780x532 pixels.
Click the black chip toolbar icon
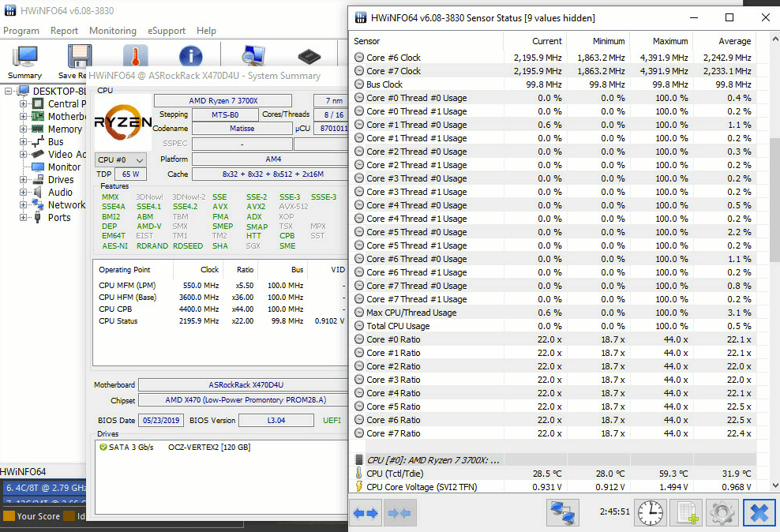[x=309, y=56]
